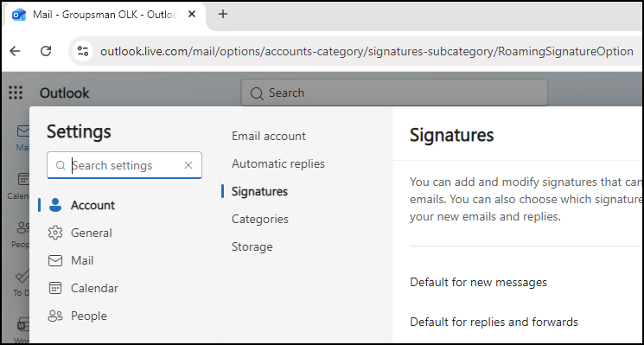This screenshot has width=644, height=345.
Task: Click the 'Default for replies and forwards' label
Action: 494,322
